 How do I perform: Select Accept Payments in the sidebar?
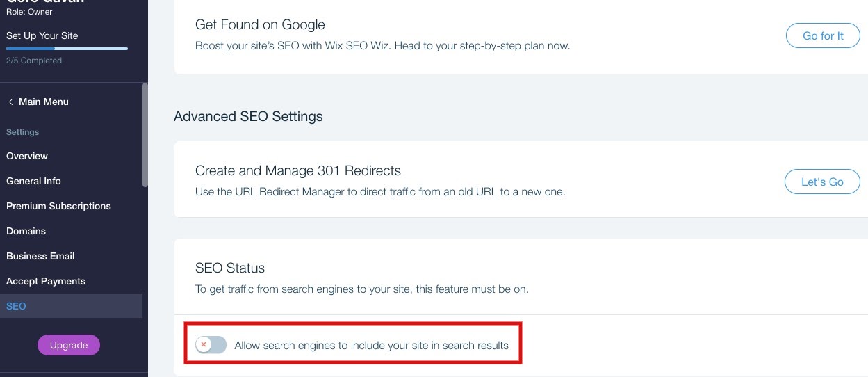click(46, 281)
